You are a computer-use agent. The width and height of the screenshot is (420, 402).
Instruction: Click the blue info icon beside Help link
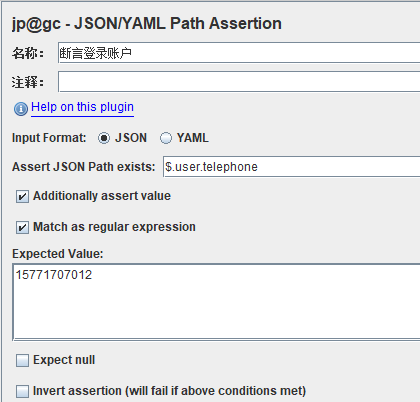(21, 109)
